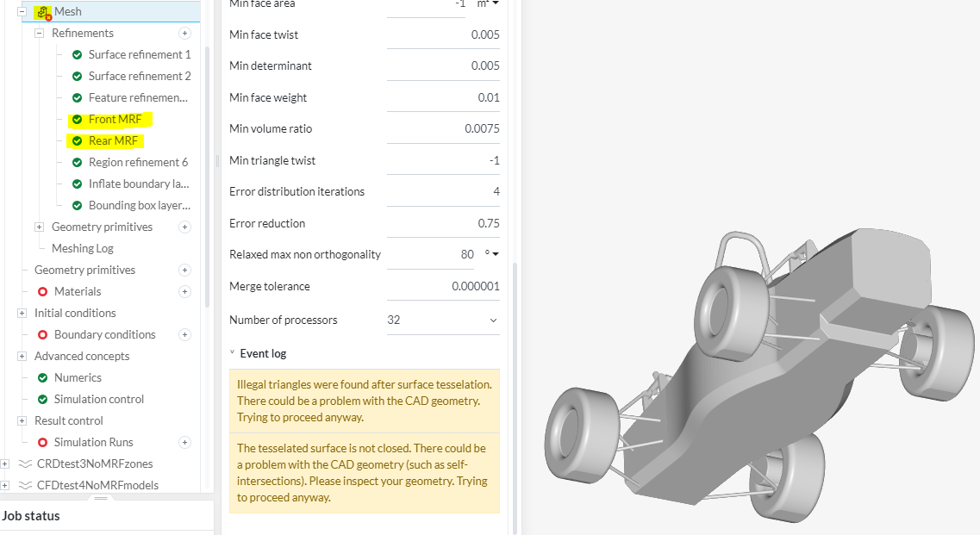
Task: Create a new simulation run via plus icon
Action: (184, 443)
